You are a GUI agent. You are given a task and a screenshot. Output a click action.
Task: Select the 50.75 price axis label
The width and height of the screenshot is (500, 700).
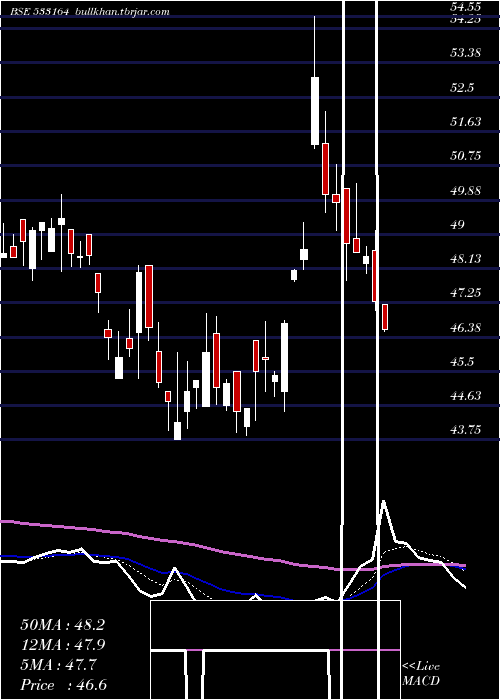(466, 155)
